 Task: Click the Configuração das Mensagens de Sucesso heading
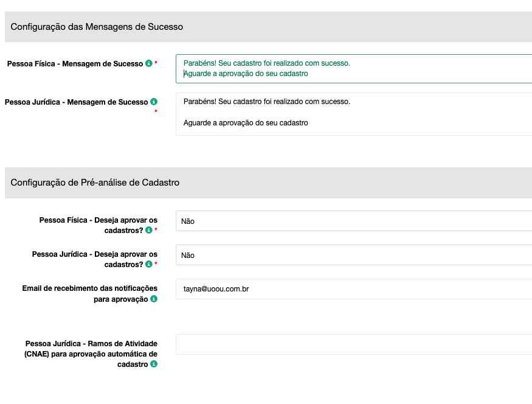tap(97, 27)
